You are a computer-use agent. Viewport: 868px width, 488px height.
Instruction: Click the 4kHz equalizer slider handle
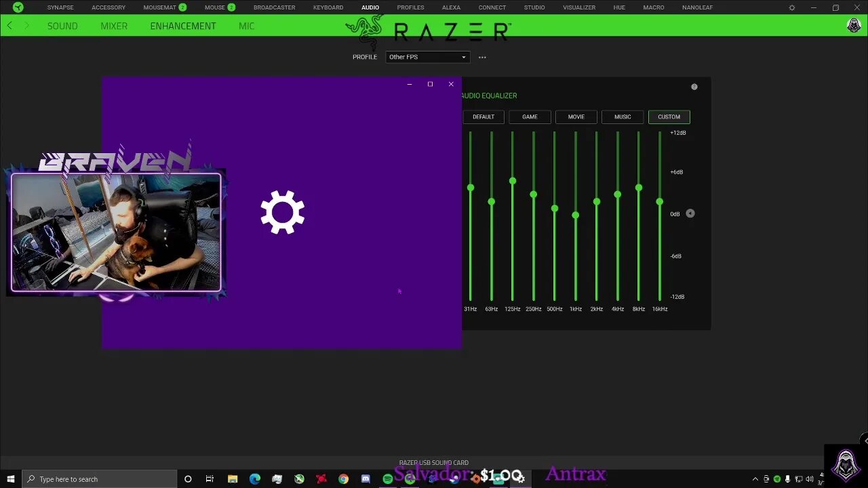pyautogui.click(x=618, y=195)
